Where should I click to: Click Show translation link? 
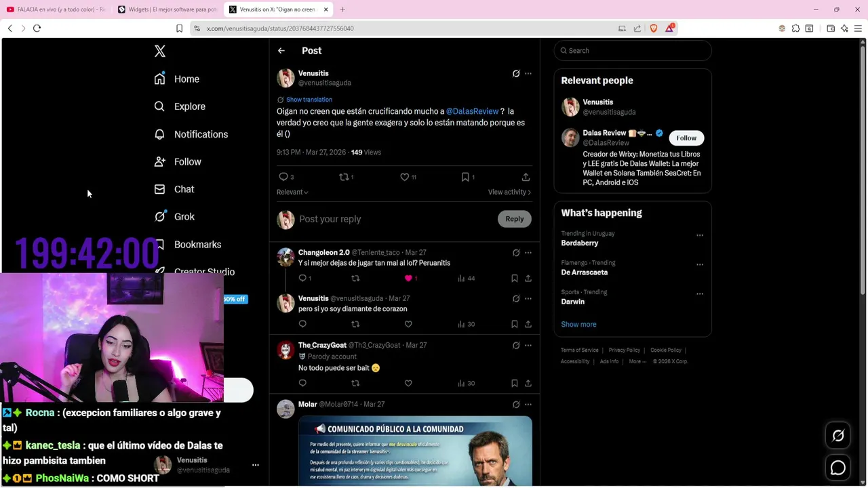click(x=309, y=100)
